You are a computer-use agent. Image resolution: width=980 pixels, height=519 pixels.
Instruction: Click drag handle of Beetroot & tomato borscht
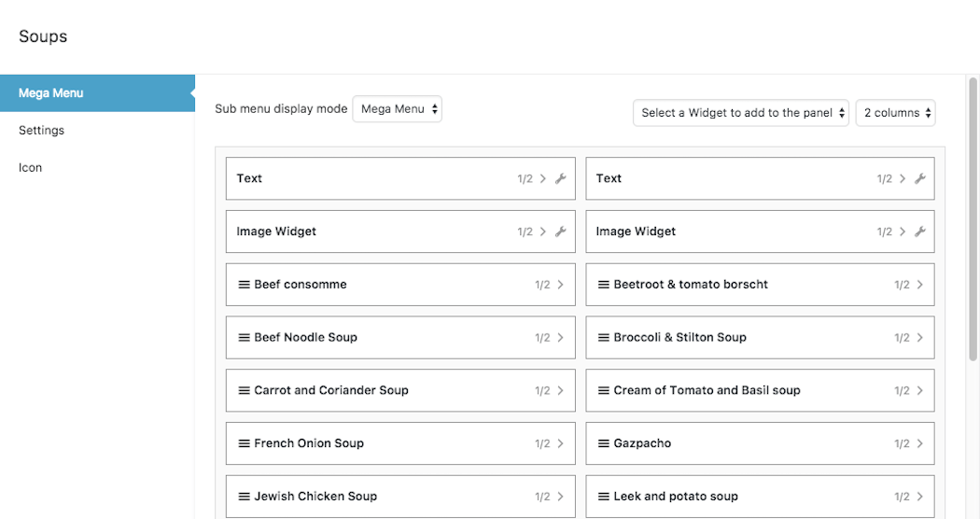604,285
